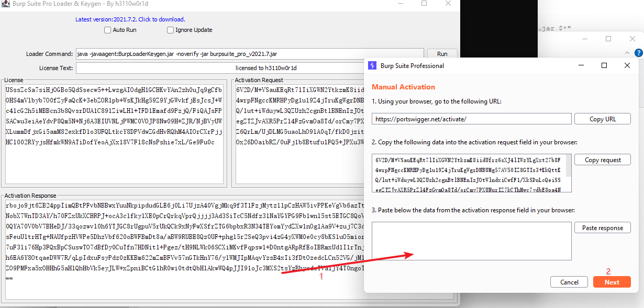Viewport: 644px width, 308px height.
Task: Maximize the Burp Suite Professional dialog
Action: (x=604, y=65)
